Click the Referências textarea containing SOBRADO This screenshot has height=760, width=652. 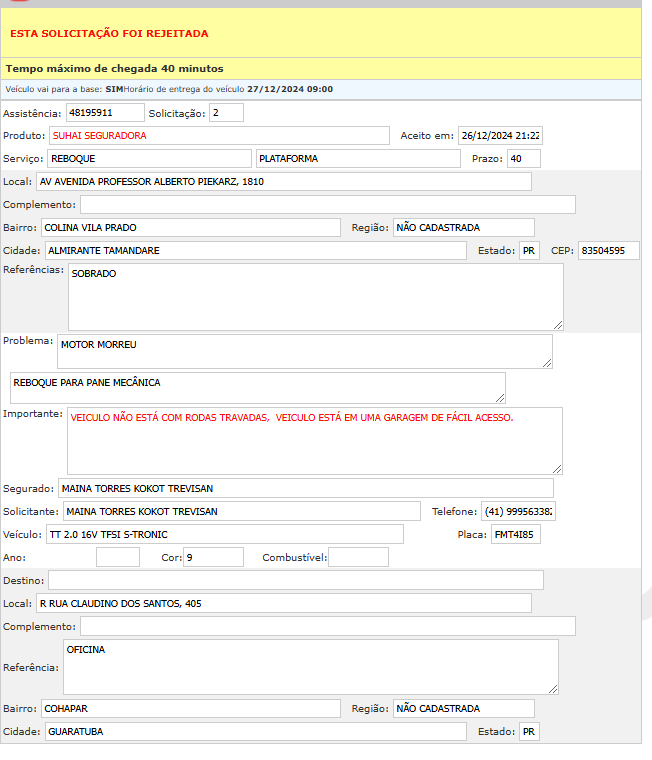tap(315, 296)
